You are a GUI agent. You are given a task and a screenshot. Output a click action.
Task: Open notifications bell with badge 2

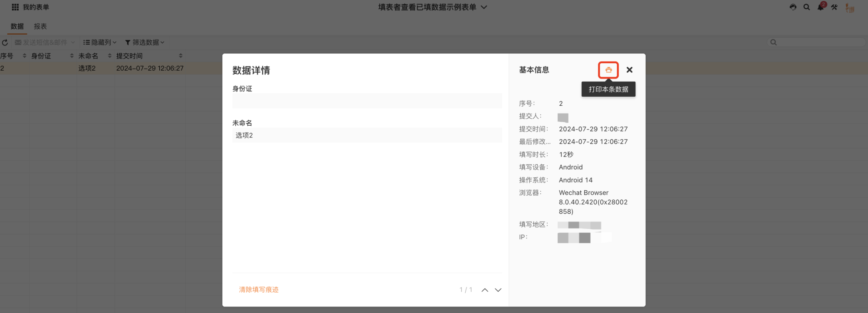(821, 7)
